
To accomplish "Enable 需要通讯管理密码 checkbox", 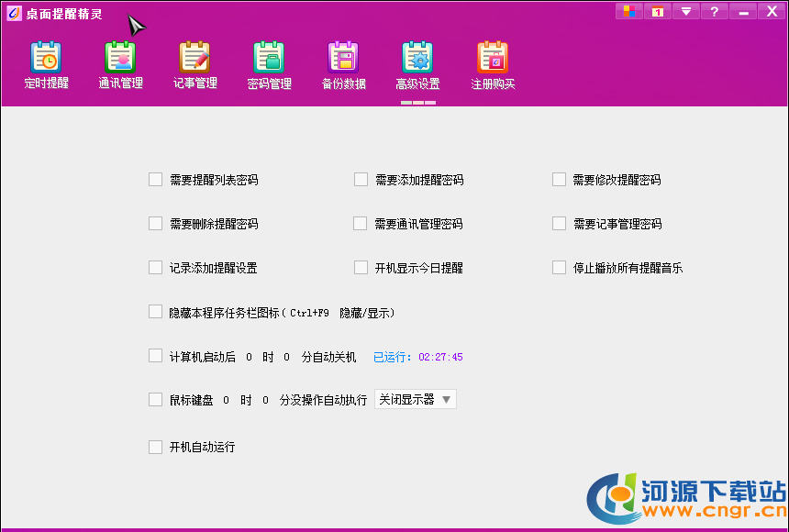I will [361, 224].
